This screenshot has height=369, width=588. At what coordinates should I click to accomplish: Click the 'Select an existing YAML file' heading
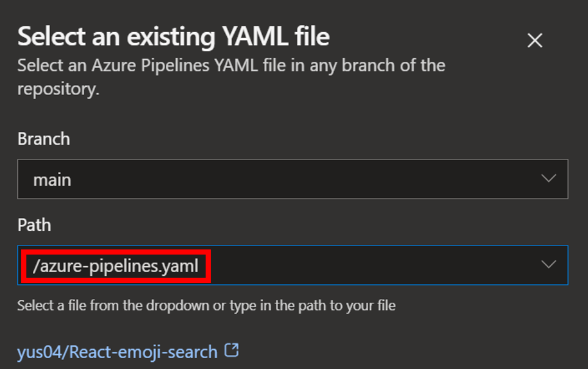(174, 37)
